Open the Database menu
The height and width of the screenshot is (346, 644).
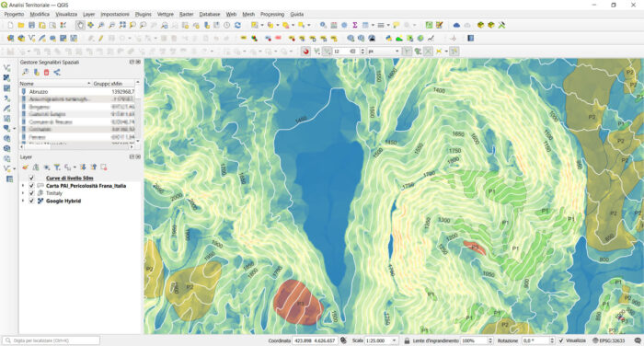210,15
